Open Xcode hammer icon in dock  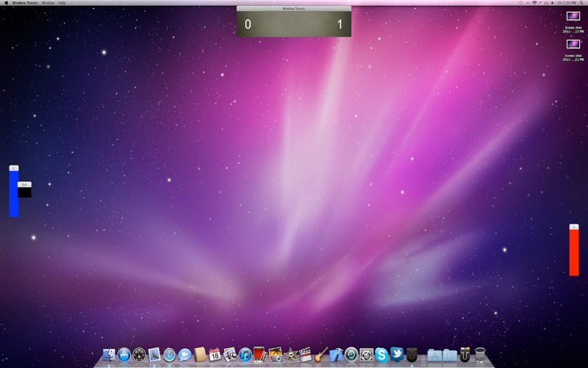pyautogui.click(x=336, y=355)
